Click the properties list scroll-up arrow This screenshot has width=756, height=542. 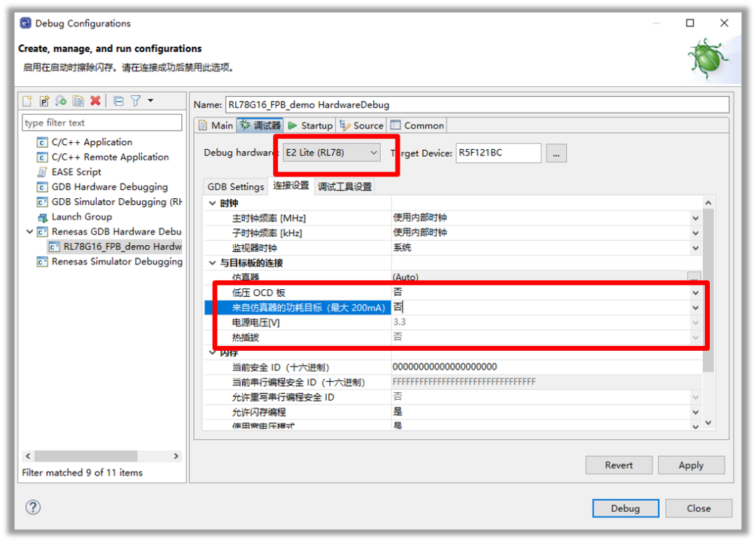(x=708, y=203)
